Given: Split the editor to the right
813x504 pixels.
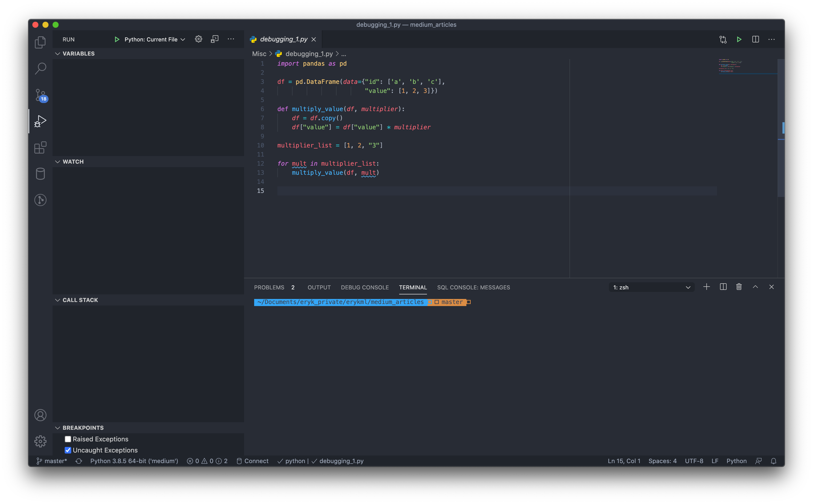Looking at the screenshot, I should 755,39.
